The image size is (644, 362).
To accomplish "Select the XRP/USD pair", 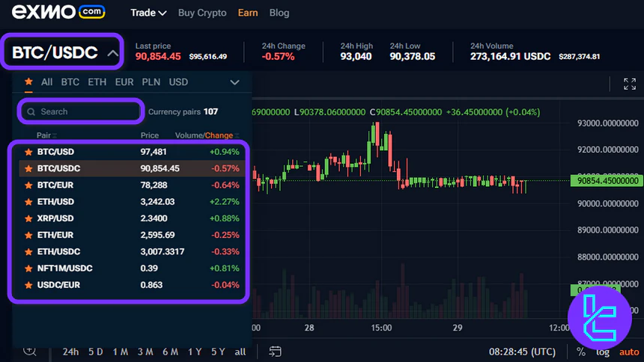I will pos(132,218).
